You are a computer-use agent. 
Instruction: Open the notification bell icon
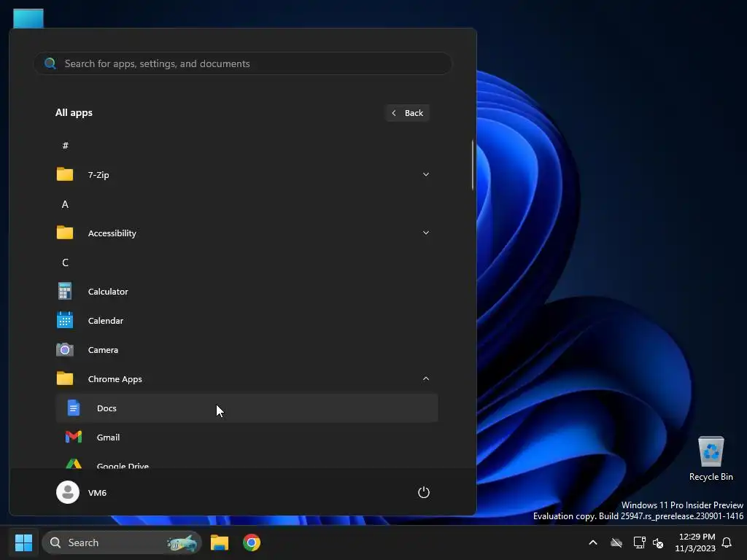tap(727, 542)
